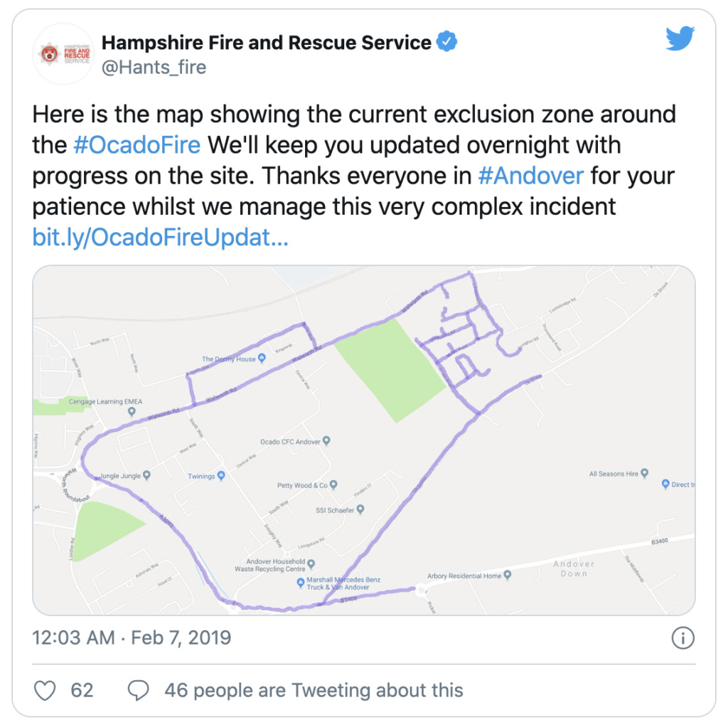Click the reply speech bubble icon
The width and height of the screenshot is (728, 727).
click(139, 690)
